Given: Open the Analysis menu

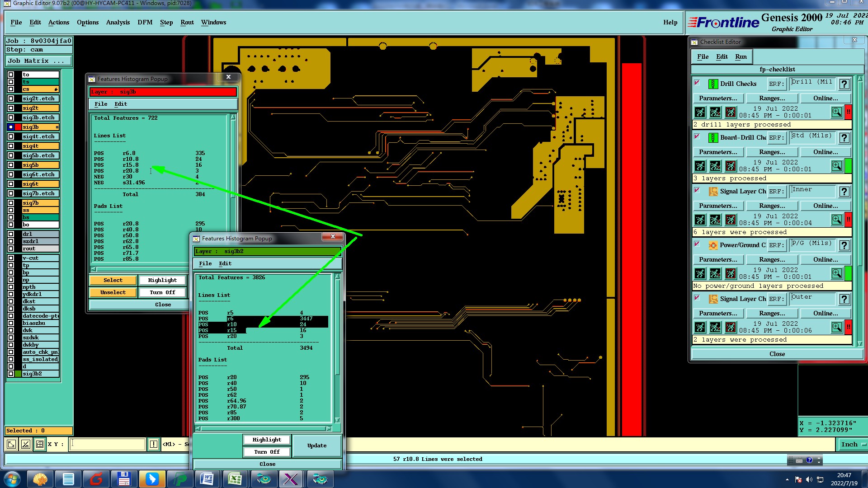Looking at the screenshot, I should (x=118, y=22).
